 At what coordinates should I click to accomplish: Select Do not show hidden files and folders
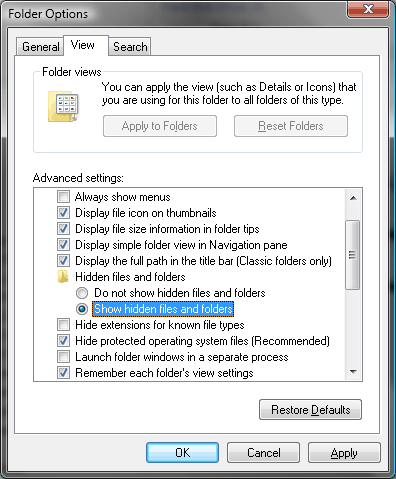pos(82,293)
